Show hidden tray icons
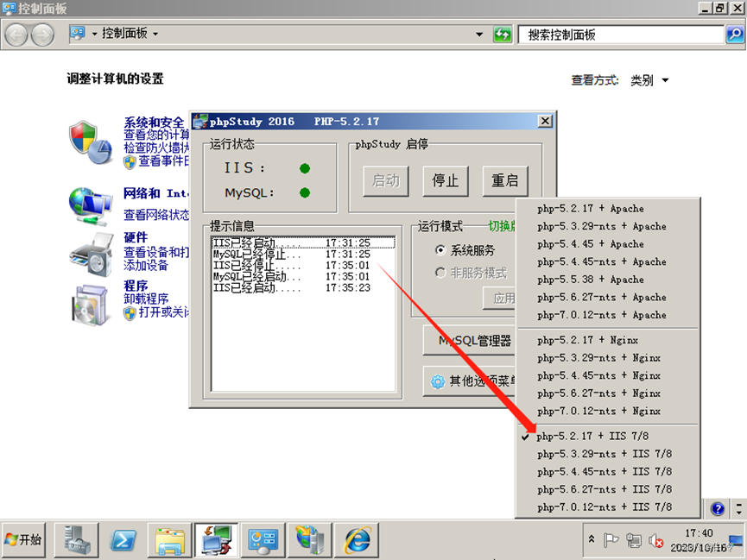 pyautogui.click(x=592, y=539)
